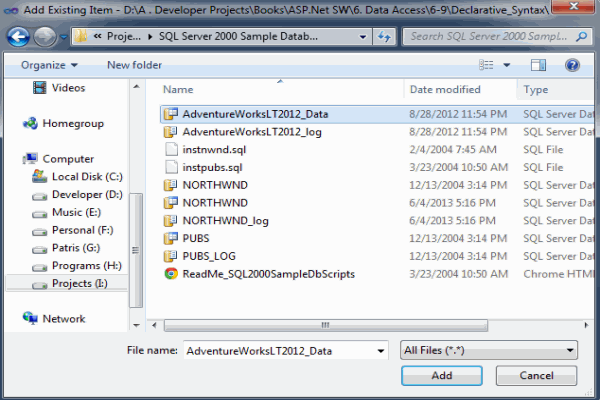This screenshot has height=400, width=600.
Task: Click file list horizontal scrollbar thumb
Action: pyautogui.click(x=326, y=326)
